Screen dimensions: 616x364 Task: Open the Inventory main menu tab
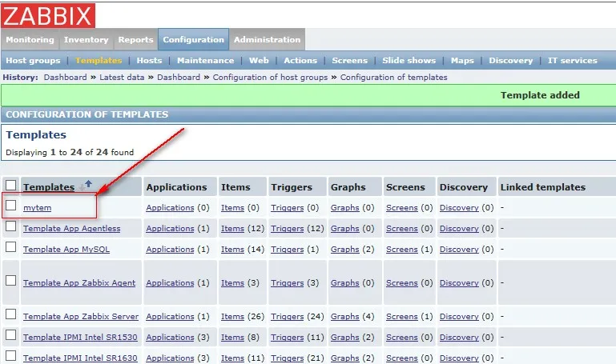click(86, 40)
